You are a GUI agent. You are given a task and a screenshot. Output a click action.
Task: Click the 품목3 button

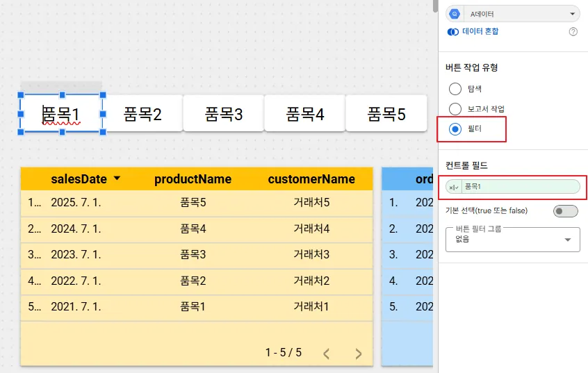coord(223,114)
